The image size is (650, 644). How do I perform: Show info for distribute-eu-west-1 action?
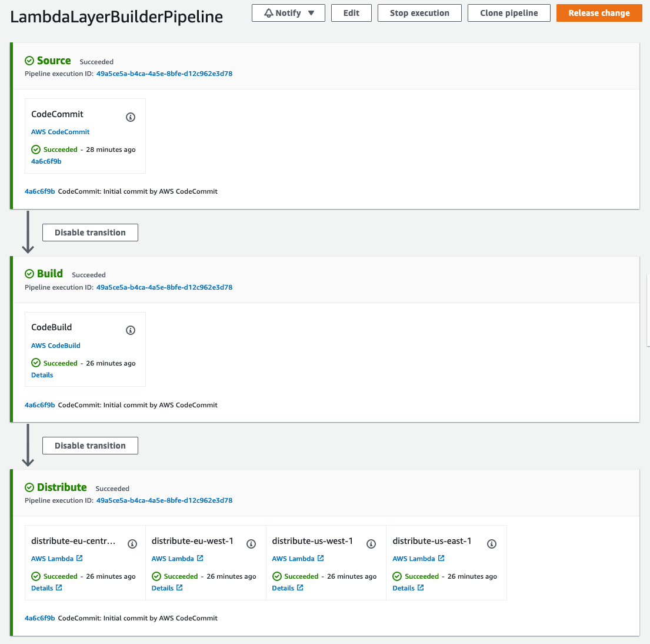pos(251,543)
